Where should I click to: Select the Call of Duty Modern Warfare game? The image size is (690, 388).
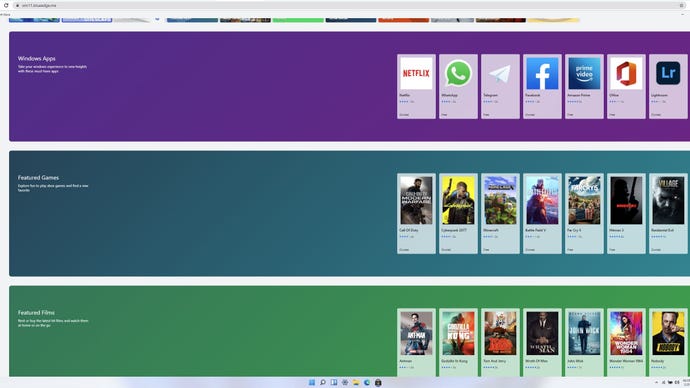pos(416,213)
